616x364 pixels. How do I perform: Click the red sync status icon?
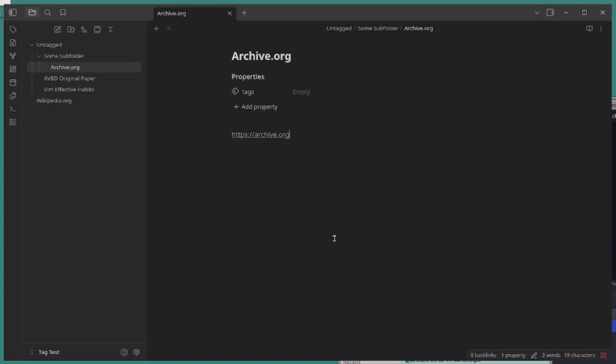[604, 356]
